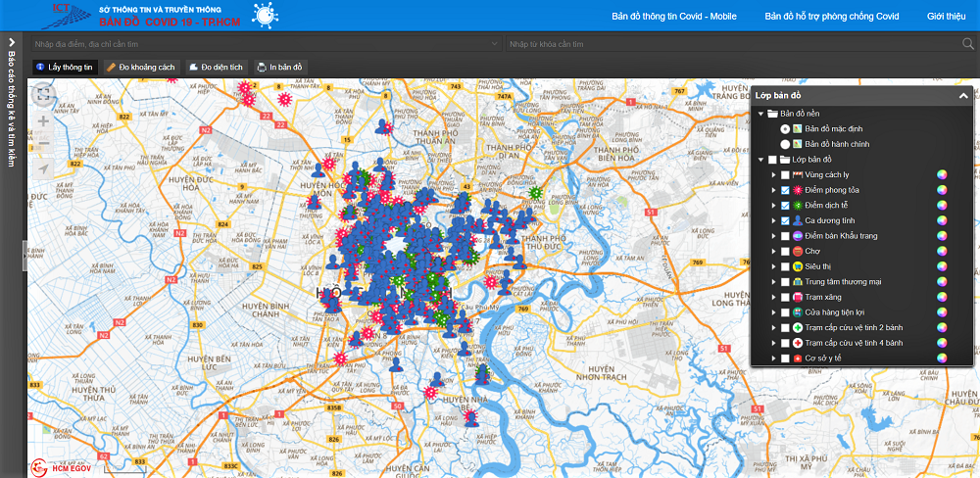Screen dimensions: 980x478
Task: Activate the 'Lấy thông tin' info tool
Action: coord(64,67)
